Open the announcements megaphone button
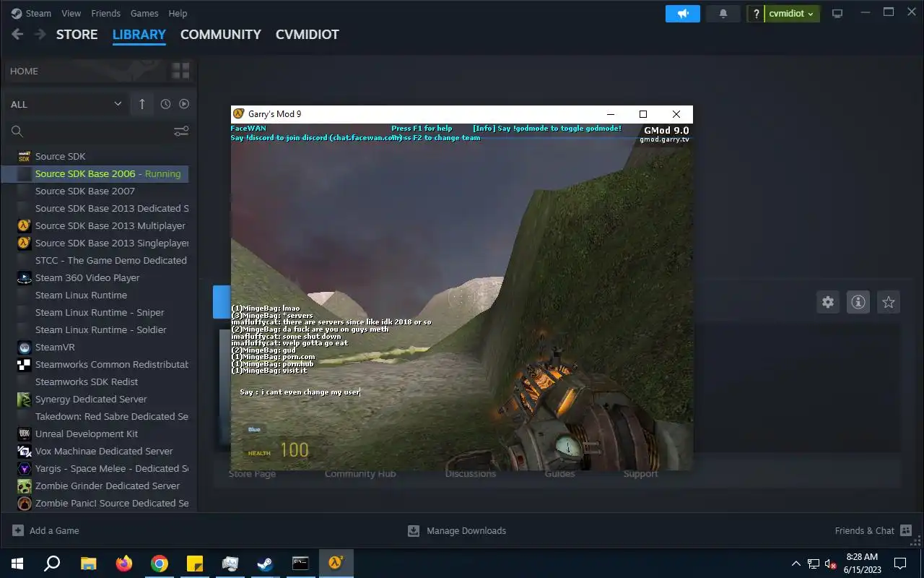The image size is (924, 578). click(x=683, y=14)
